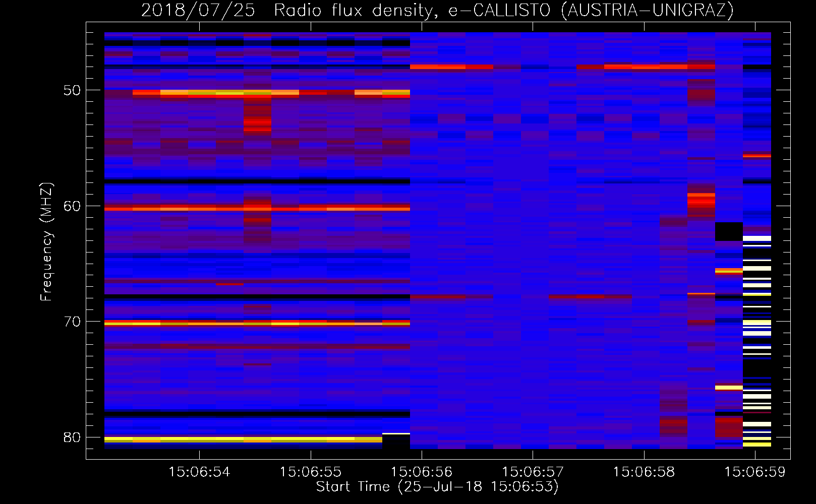Click the 15:06:56 time tick label
The height and width of the screenshot is (504, 816).
tap(422, 472)
